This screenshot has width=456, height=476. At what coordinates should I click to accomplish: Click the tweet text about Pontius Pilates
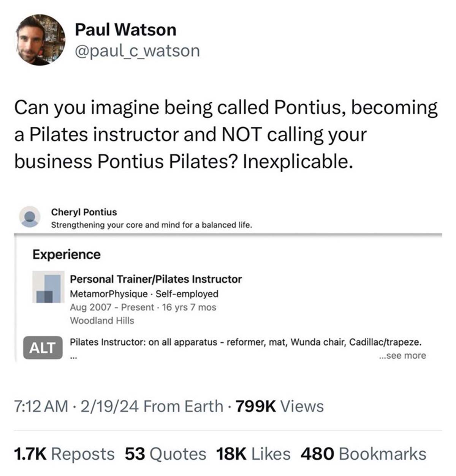(x=226, y=134)
